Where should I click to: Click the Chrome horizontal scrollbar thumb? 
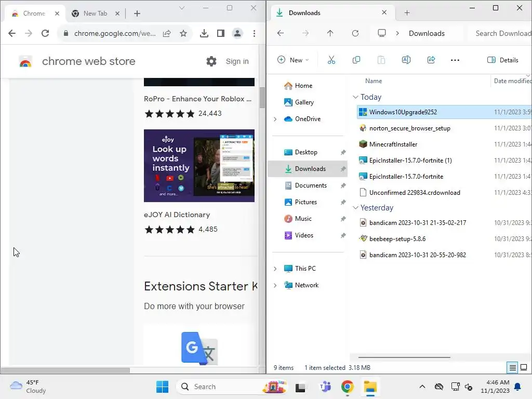[65, 370]
